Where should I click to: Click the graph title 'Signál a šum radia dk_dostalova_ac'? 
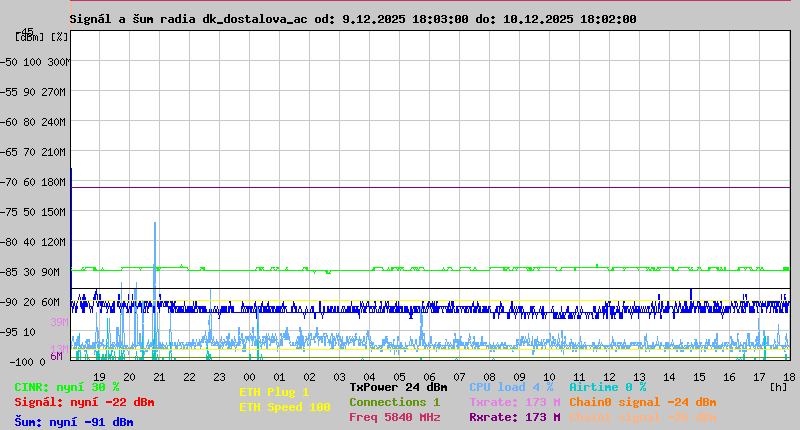click(189, 19)
